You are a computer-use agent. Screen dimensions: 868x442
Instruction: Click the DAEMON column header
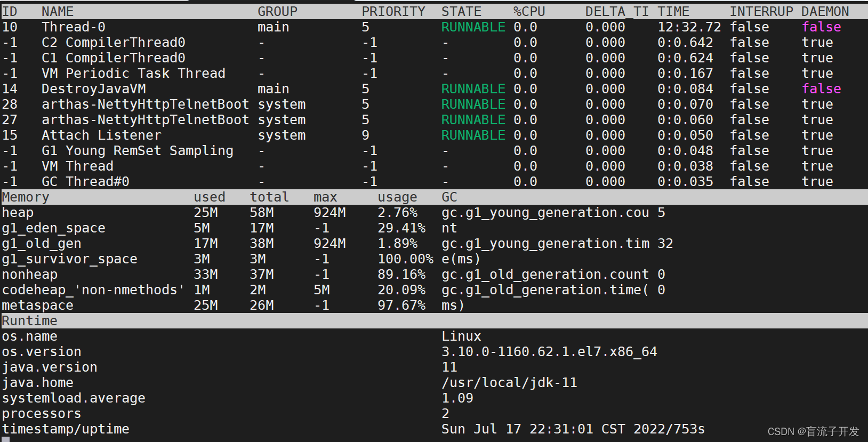[x=825, y=11]
